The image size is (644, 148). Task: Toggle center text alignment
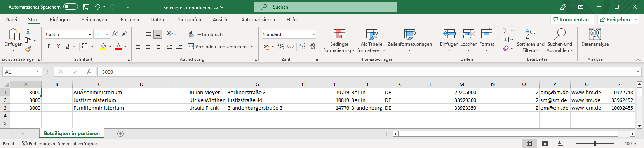click(148, 46)
